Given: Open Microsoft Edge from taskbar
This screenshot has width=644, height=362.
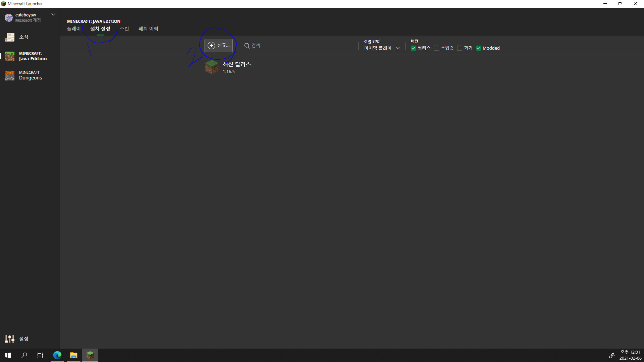Looking at the screenshot, I should click(57, 355).
